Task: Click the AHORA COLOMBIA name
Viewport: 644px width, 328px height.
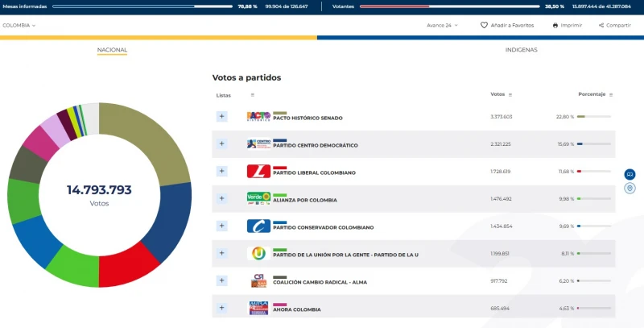Action: [x=296, y=310]
